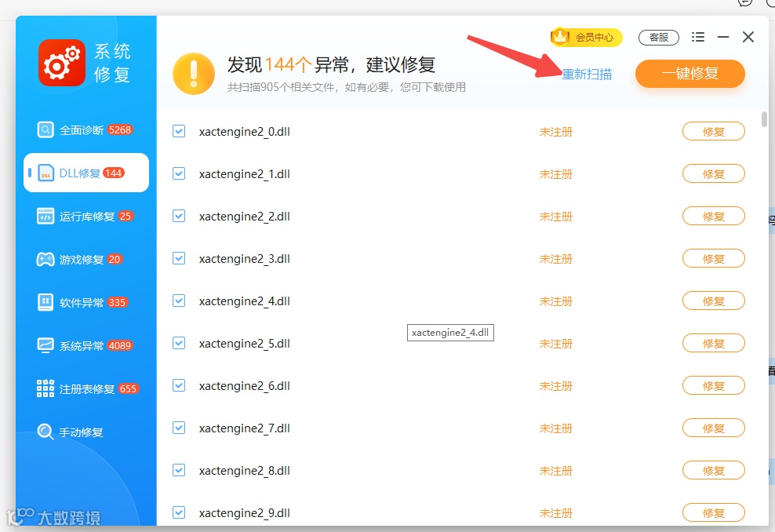The height and width of the screenshot is (532, 775).
Task: Repair xactengine2_0.dll with 修复 button
Action: (x=713, y=132)
